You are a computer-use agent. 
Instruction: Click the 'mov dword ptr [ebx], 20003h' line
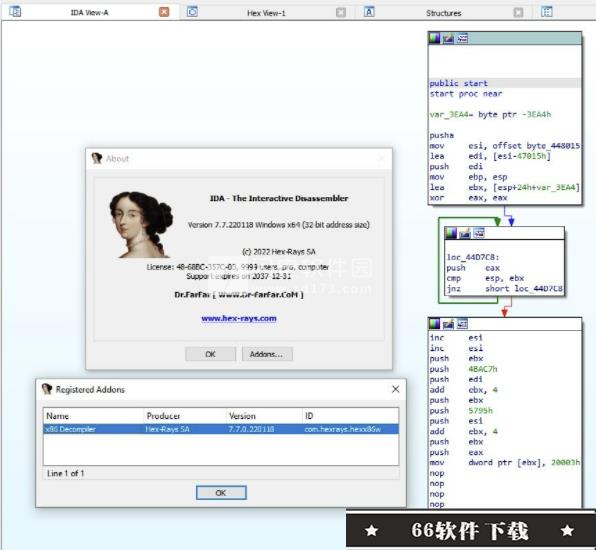[505, 463]
